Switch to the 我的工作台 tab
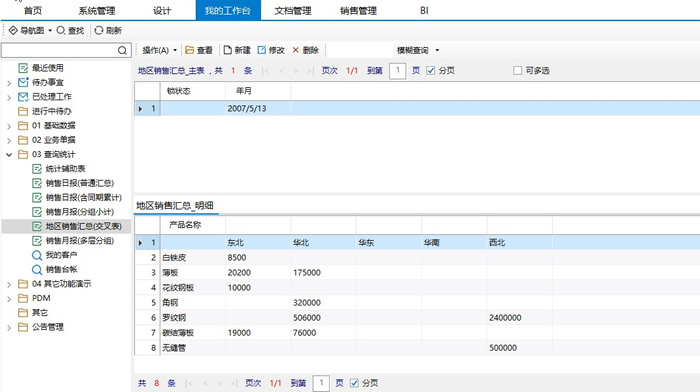The width and height of the screenshot is (700, 392). 228,10
